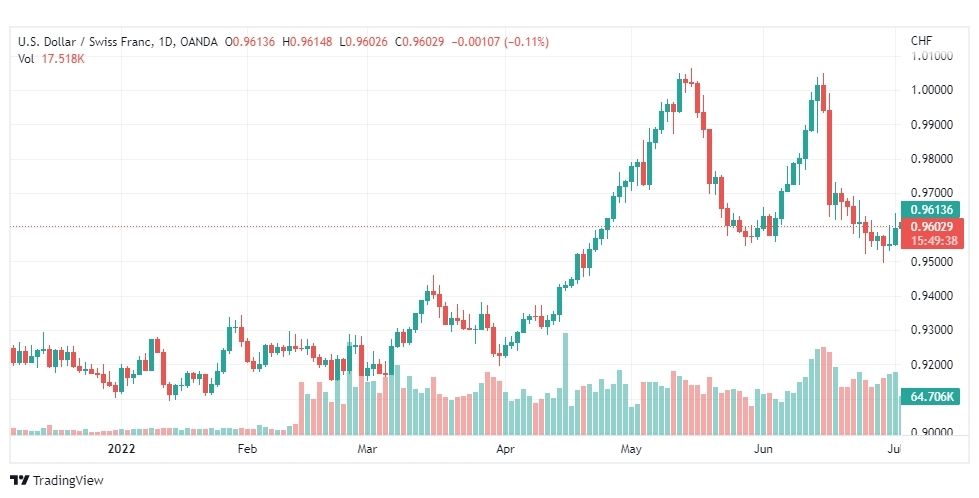Click the green 0.96136 price tag
This screenshot has height=498, width=979.
[930, 210]
